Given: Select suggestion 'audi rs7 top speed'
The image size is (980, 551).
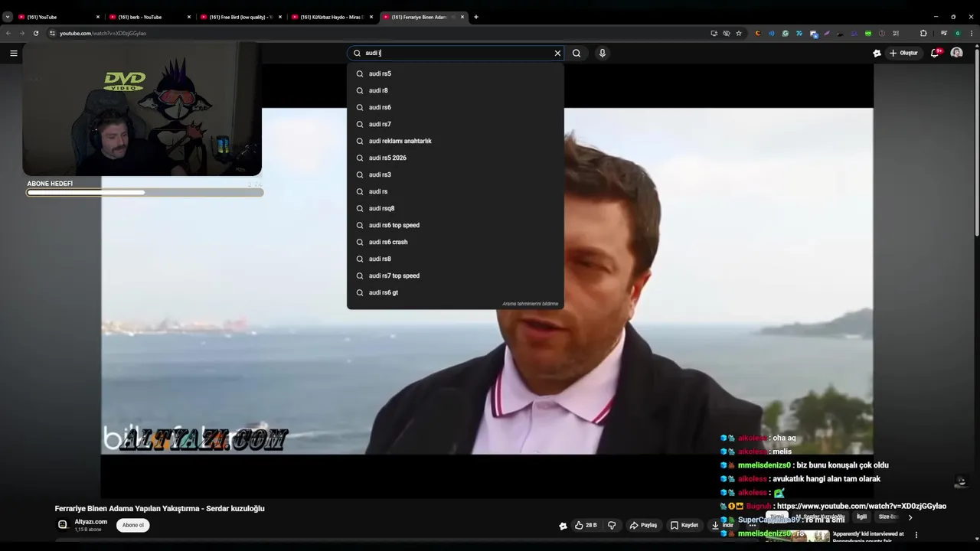Looking at the screenshot, I should (456, 275).
